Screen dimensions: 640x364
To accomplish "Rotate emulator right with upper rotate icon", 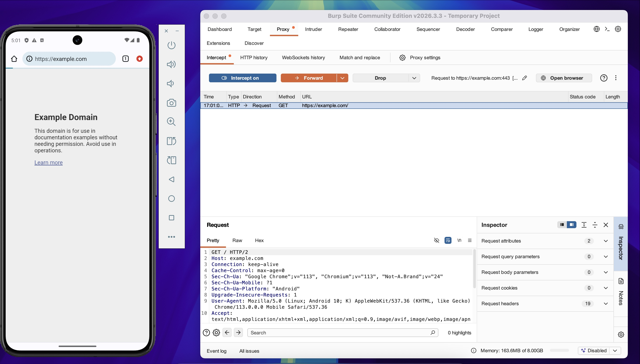I will point(172,141).
